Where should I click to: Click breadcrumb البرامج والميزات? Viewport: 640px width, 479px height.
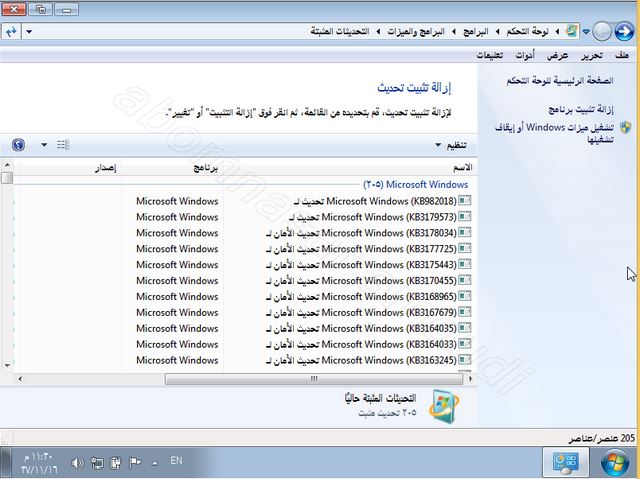pyautogui.click(x=416, y=31)
